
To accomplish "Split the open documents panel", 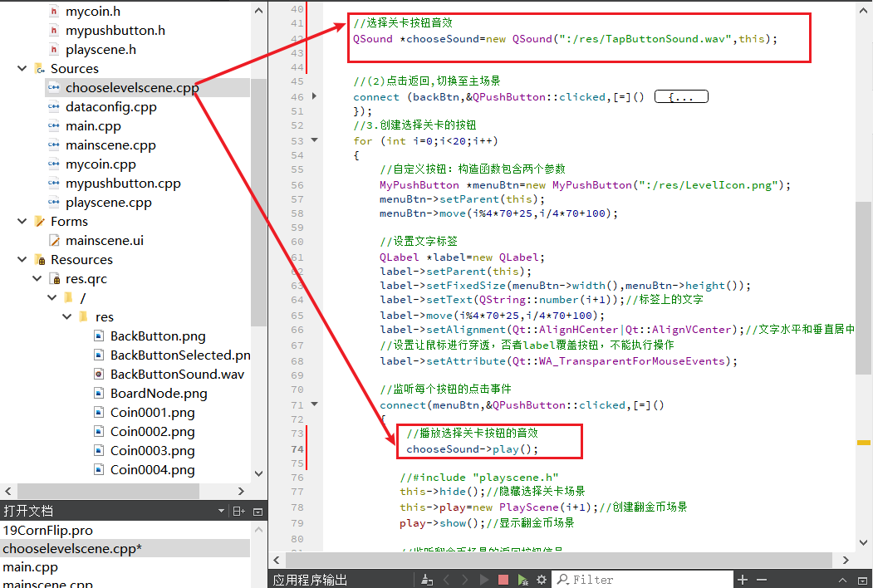I will coord(238,511).
